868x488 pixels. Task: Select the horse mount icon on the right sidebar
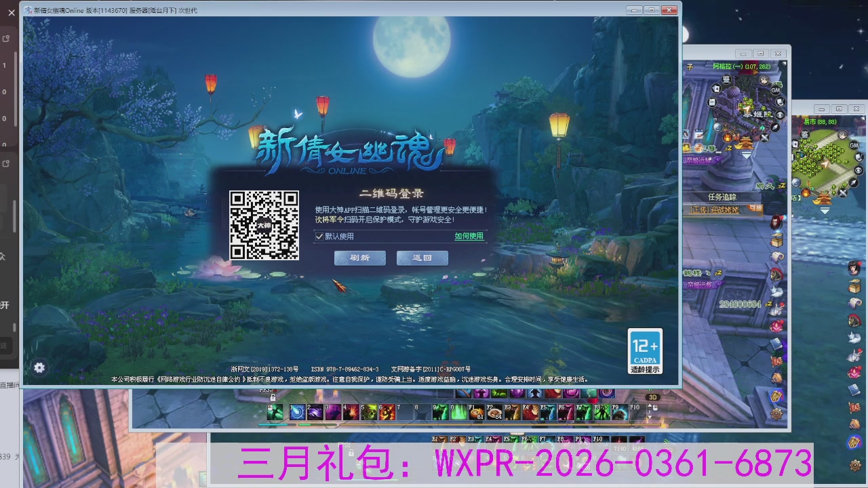(x=854, y=320)
